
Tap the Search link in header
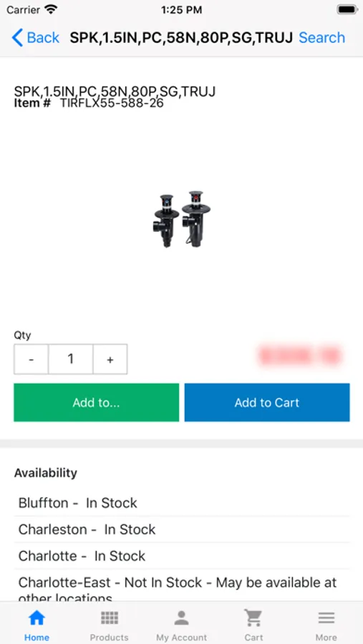322,37
